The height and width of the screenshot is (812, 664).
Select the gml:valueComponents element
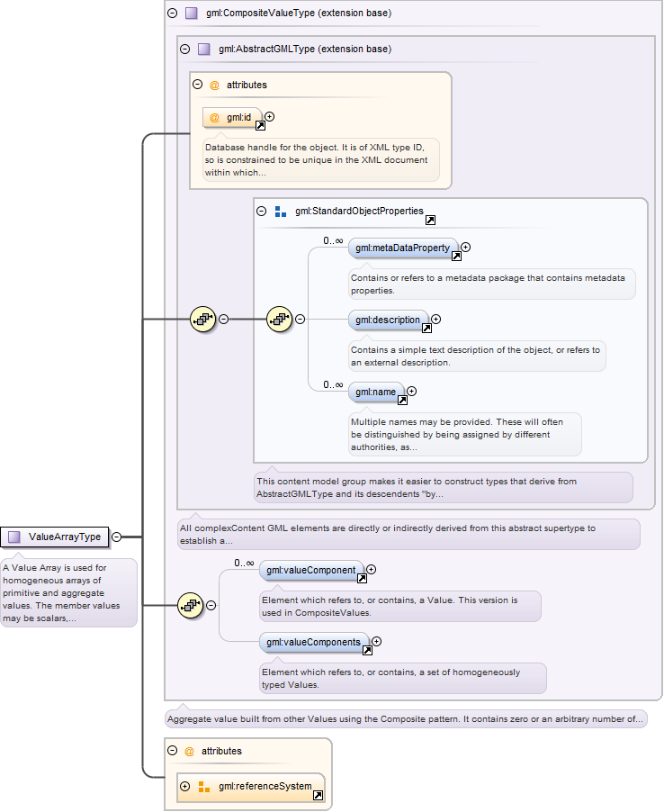coord(314,642)
